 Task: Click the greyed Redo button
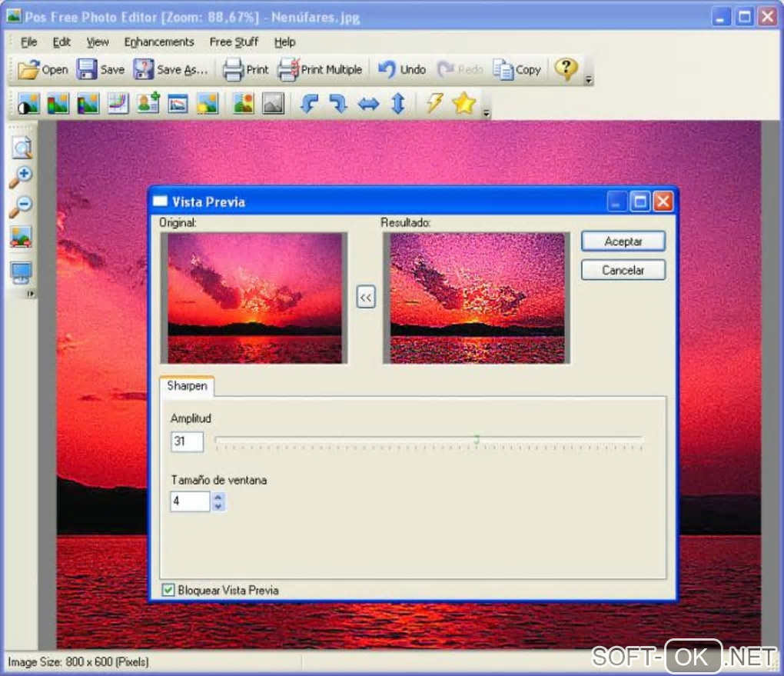(460, 69)
